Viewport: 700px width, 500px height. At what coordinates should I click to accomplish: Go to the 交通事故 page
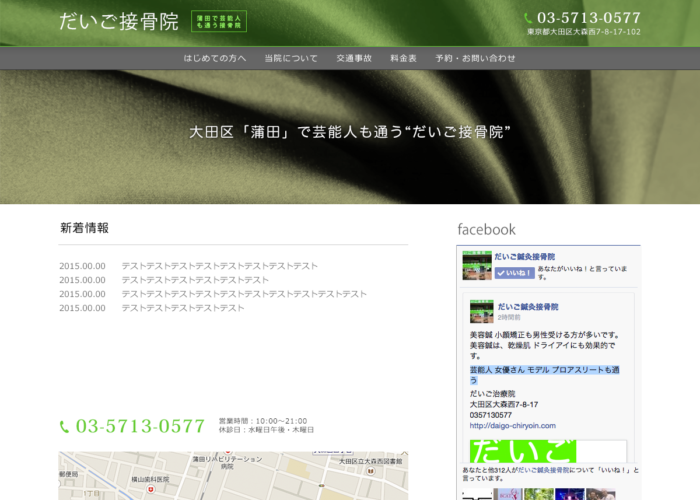pyautogui.click(x=354, y=58)
